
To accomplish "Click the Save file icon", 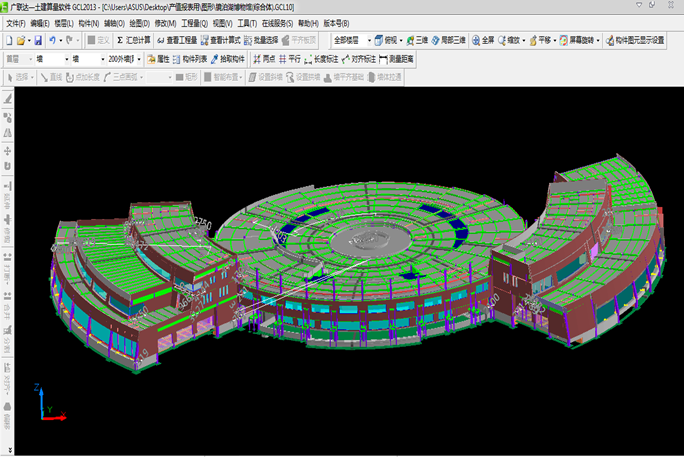I will (38, 41).
